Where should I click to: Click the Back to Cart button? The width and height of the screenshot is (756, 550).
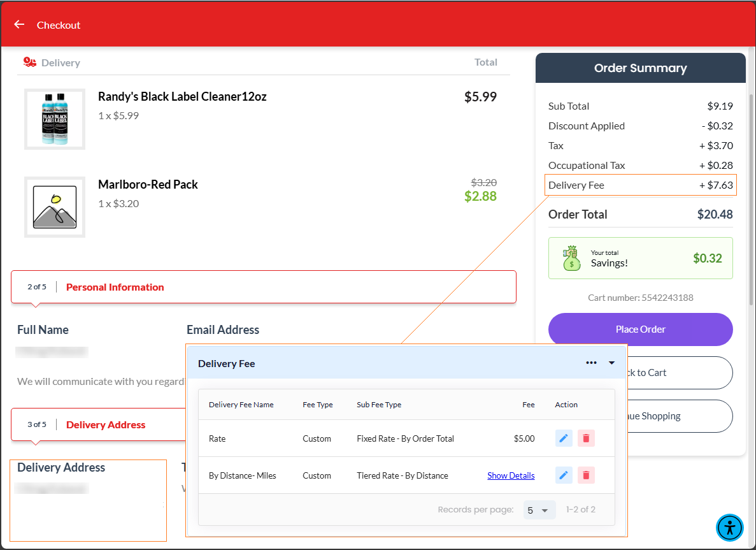(x=680, y=372)
